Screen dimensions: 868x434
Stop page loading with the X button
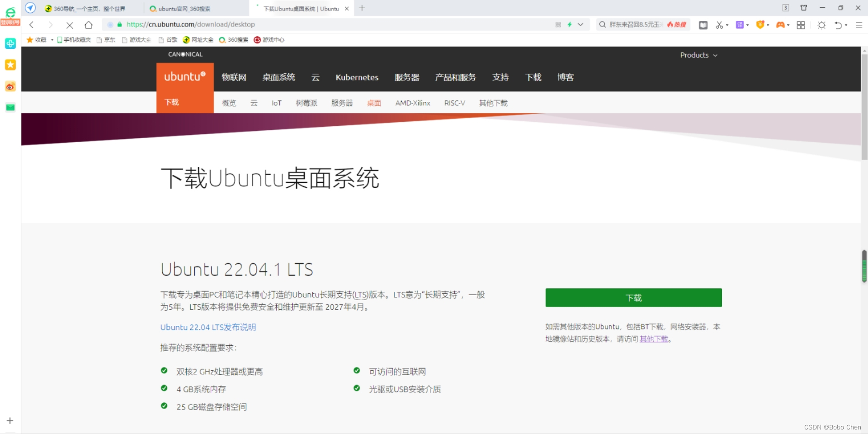pos(70,25)
